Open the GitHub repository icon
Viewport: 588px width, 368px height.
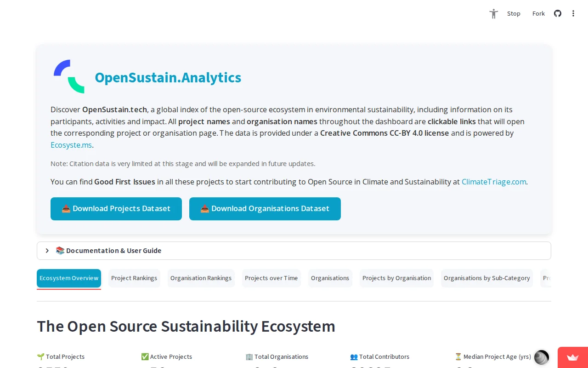pyautogui.click(x=558, y=14)
